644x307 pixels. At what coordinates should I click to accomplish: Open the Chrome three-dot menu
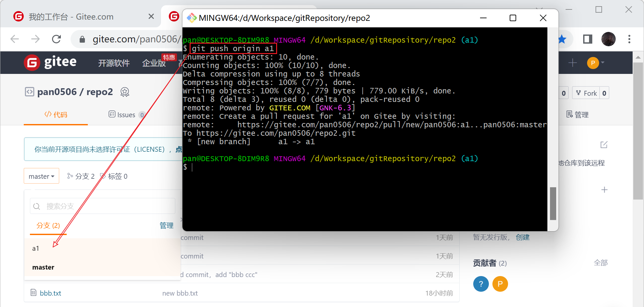[x=629, y=39]
